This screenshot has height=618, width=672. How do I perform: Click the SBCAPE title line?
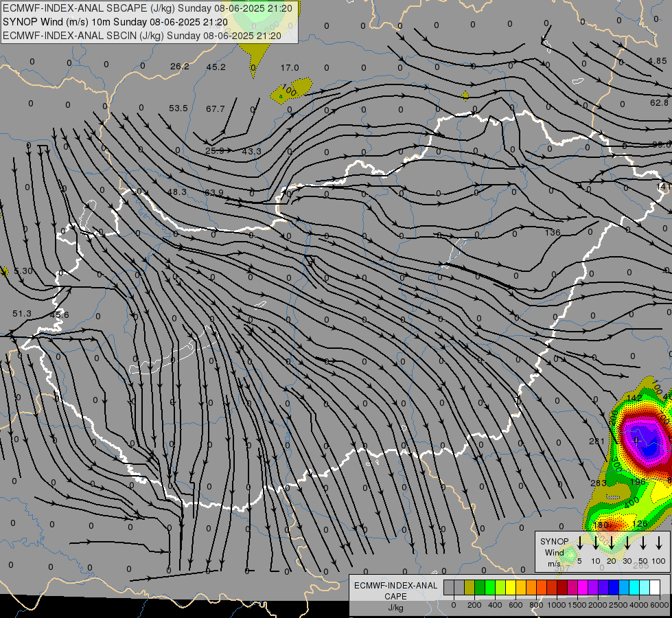tap(148, 8)
